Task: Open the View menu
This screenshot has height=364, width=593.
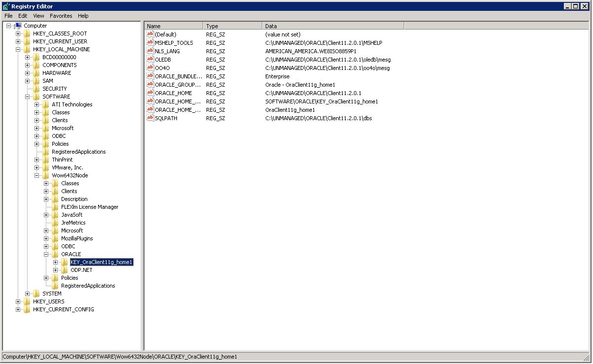Action: 38,15
